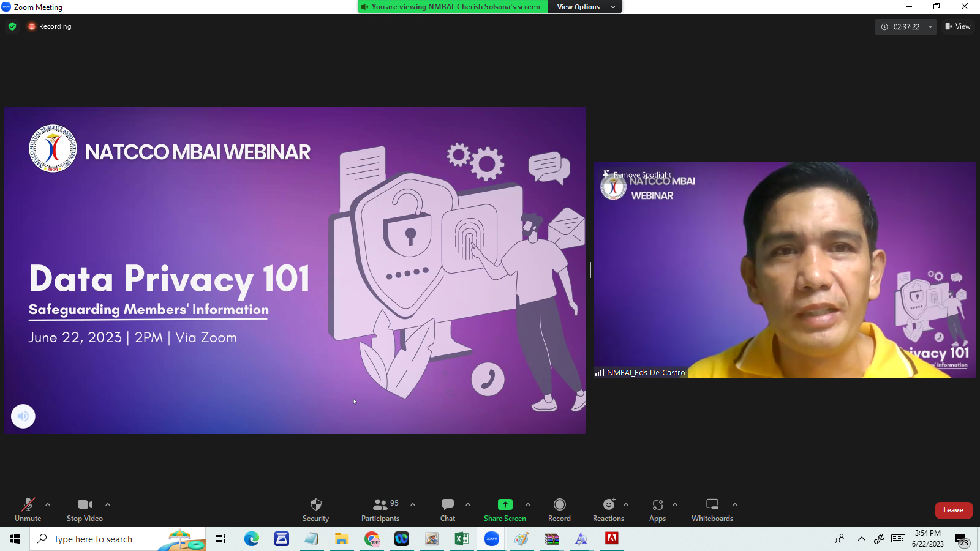This screenshot has width=980, height=551.
Task: Click Share Screen green button
Action: tap(505, 509)
